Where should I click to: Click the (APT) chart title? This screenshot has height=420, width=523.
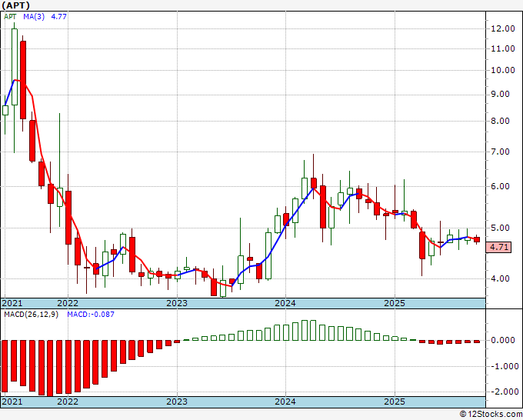tap(15, 5)
